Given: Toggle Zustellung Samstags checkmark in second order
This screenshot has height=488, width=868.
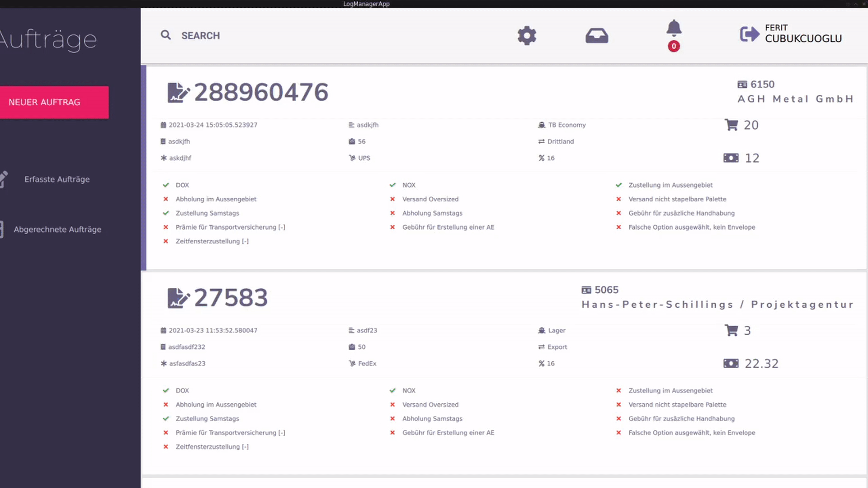Looking at the screenshot, I should pos(166,419).
